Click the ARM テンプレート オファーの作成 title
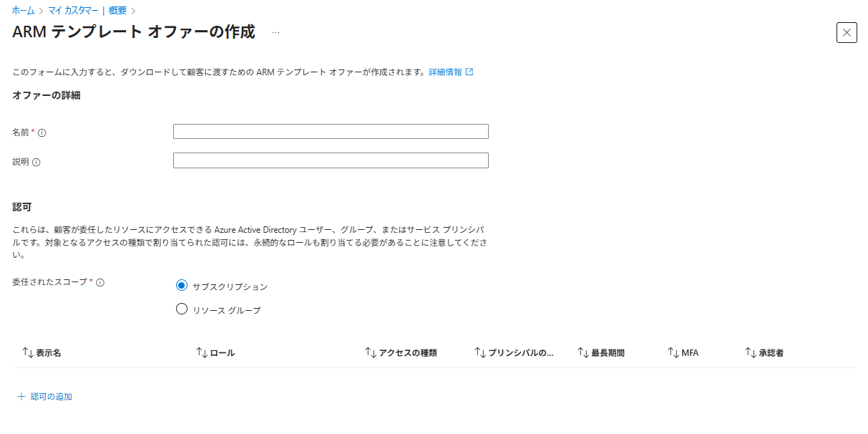868x434 pixels. tap(134, 32)
